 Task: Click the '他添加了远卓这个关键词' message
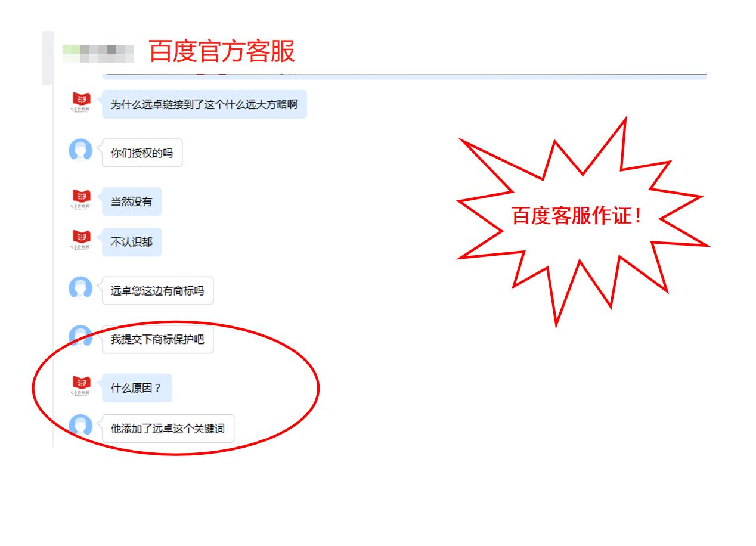tap(168, 428)
